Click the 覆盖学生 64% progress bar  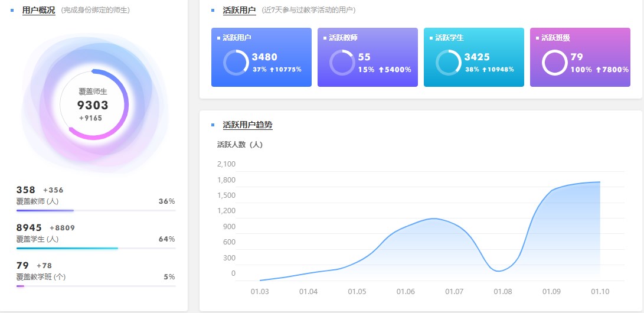point(96,248)
